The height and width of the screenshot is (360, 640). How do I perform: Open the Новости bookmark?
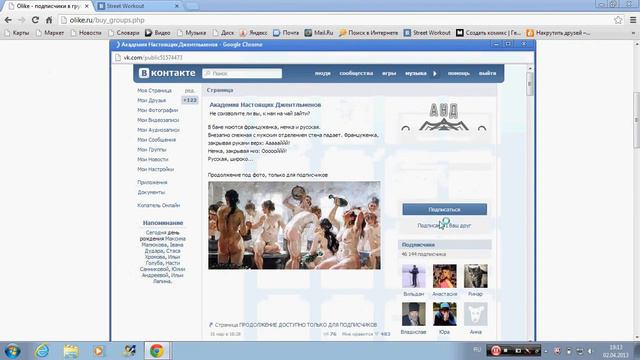tap(86, 33)
